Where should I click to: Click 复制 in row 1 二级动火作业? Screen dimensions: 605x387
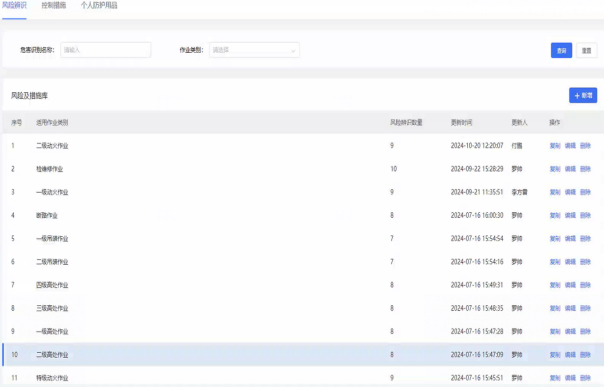point(555,146)
